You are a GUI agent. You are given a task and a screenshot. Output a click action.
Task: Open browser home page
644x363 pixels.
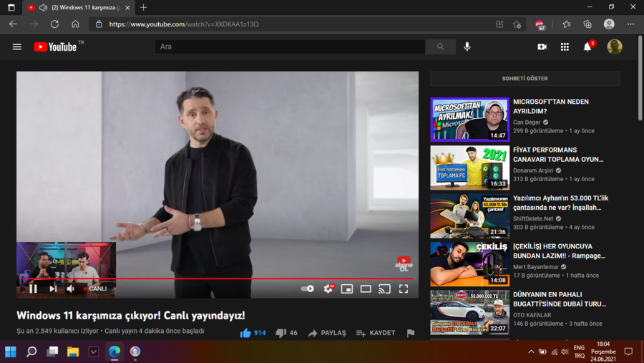point(75,24)
